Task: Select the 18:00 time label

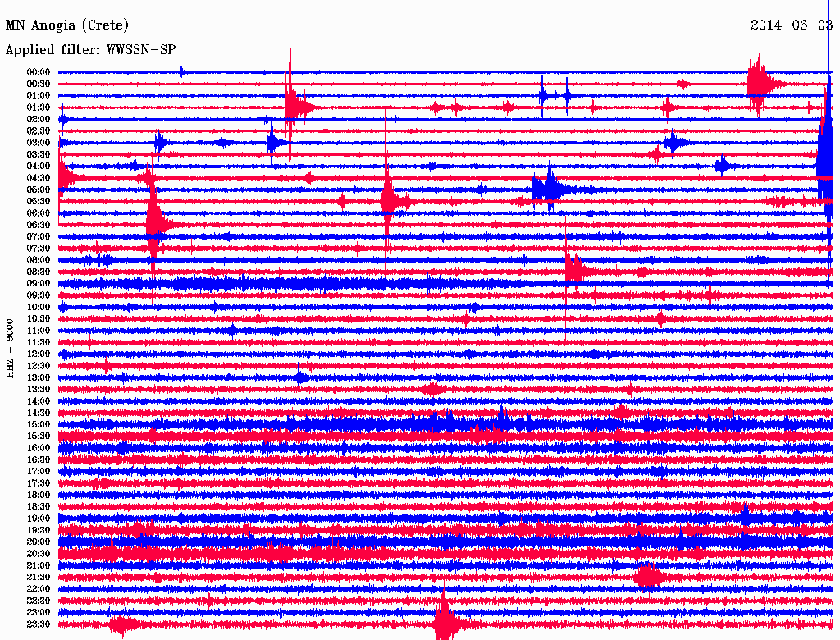Action: tap(39, 495)
